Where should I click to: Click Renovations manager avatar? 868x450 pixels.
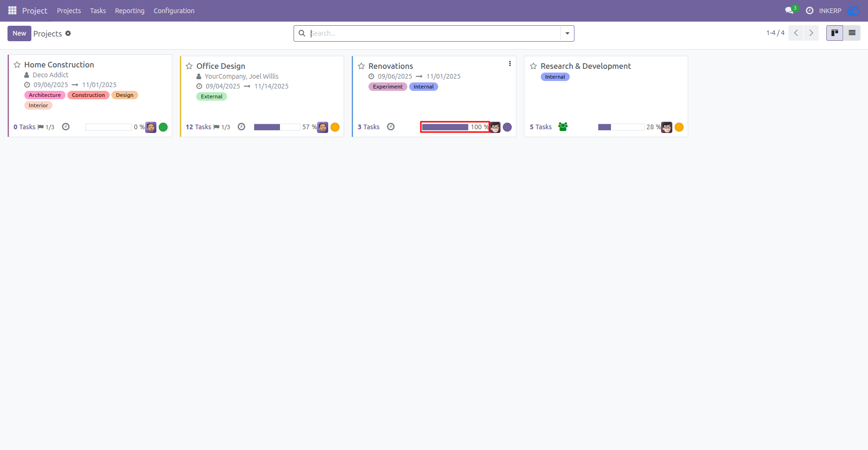pos(495,127)
